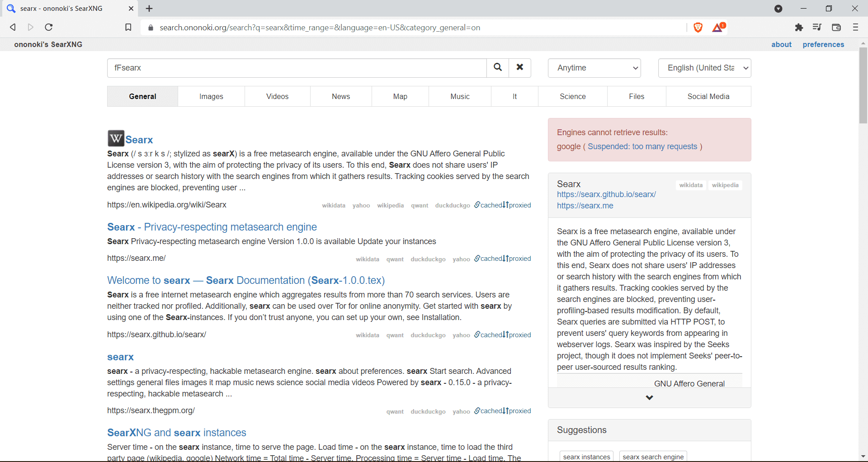Screen dimensions: 868x462
Task: Open Brave Shields panel
Action: click(698, 27)
